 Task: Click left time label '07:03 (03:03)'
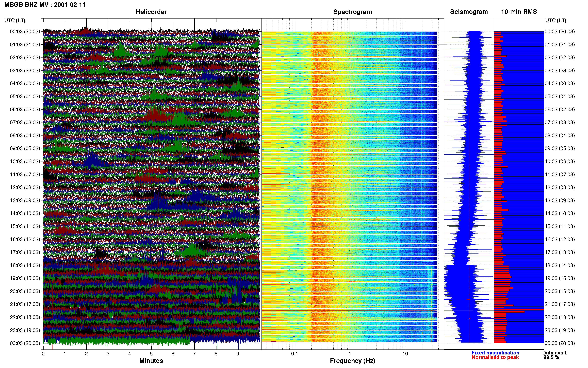[x=25, y=122]
